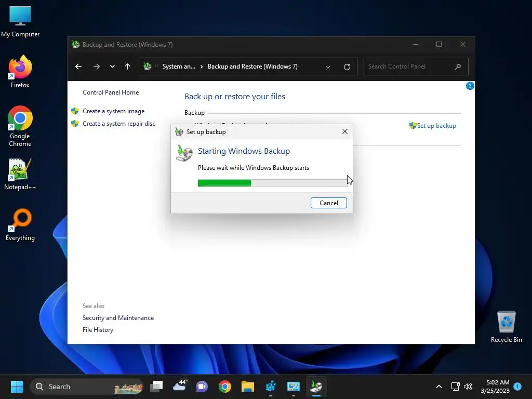Open Task View on the taskbar
This screenshot has width=532, height=399.
click(x=156, y=387)
